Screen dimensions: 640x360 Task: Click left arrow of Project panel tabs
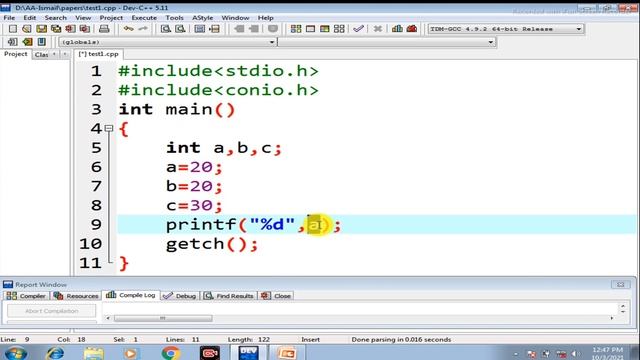click(x=54, y=54)
